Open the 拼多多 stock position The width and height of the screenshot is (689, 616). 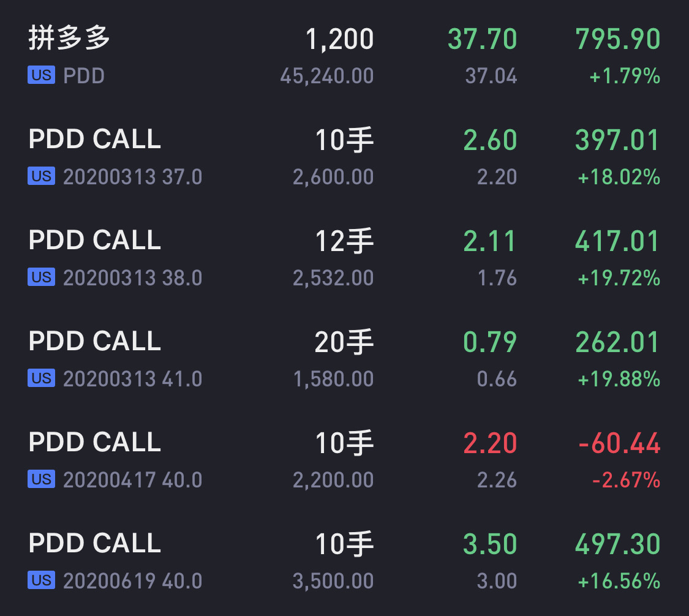[x=344, y=56]
